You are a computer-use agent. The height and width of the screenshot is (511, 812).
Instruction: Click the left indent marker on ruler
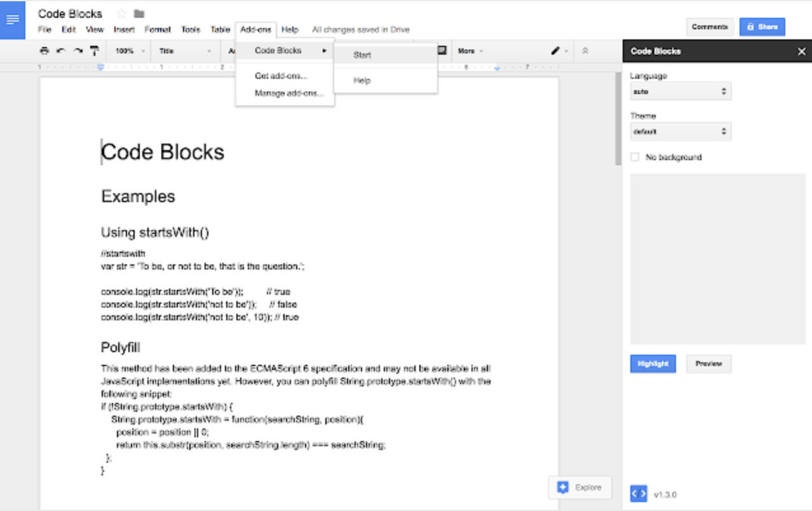(100, 67)
